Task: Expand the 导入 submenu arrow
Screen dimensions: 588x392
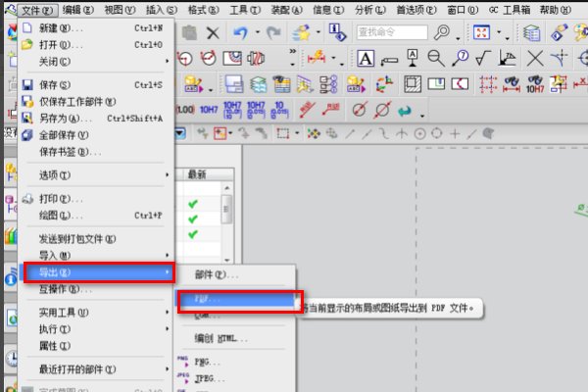Action: point(168,256)
